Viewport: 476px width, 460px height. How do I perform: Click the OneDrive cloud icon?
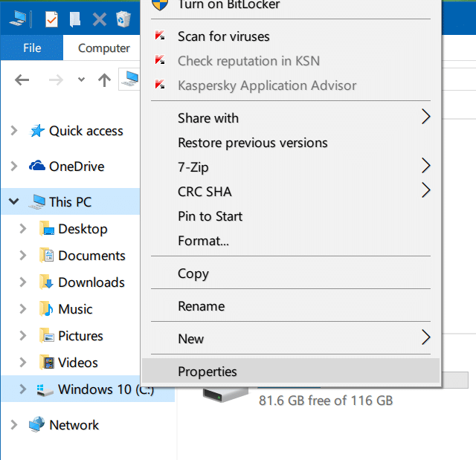37,166
